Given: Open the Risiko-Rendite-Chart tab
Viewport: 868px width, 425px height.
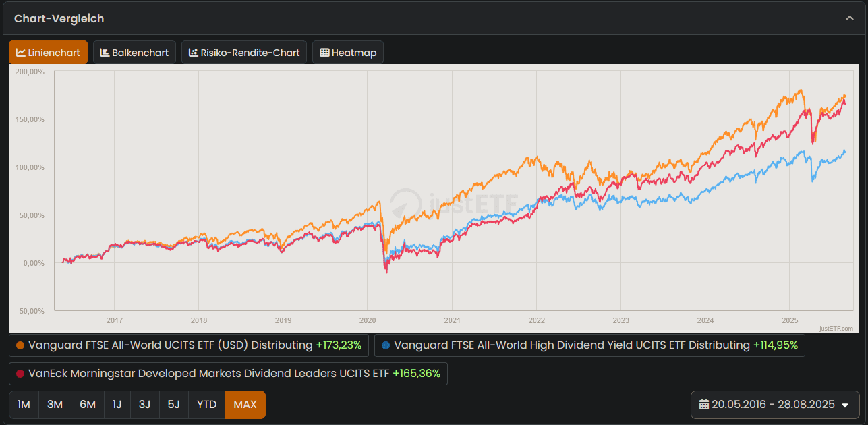Looking at the screenshot, I should [x=244, y=53].
